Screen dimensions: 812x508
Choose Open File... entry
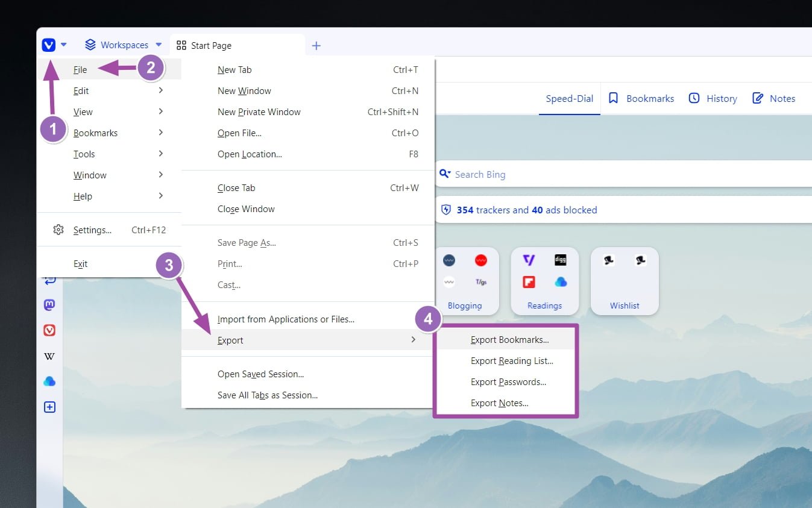pos(308,133)
